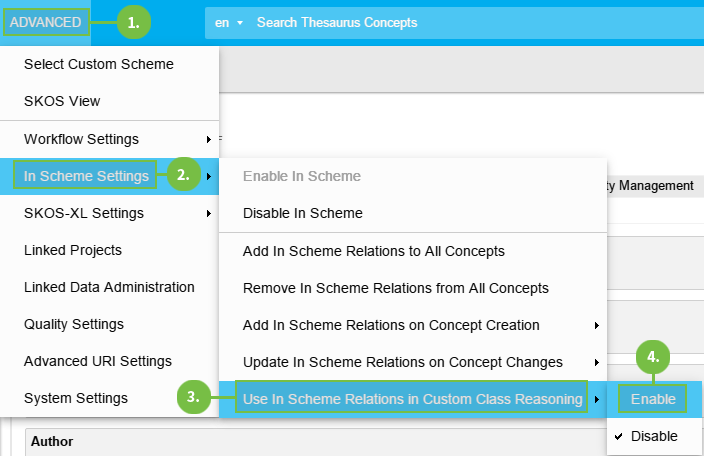This screenshot has height=456, width=704.
Task: Open the ADVANCED menu
Action: 45,22
